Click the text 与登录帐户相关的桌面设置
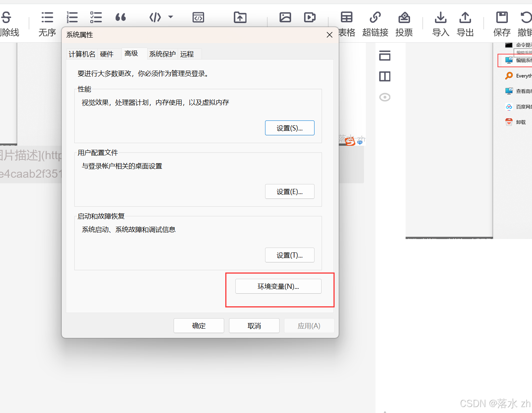The image size is (532, 413). coord(122,166)
